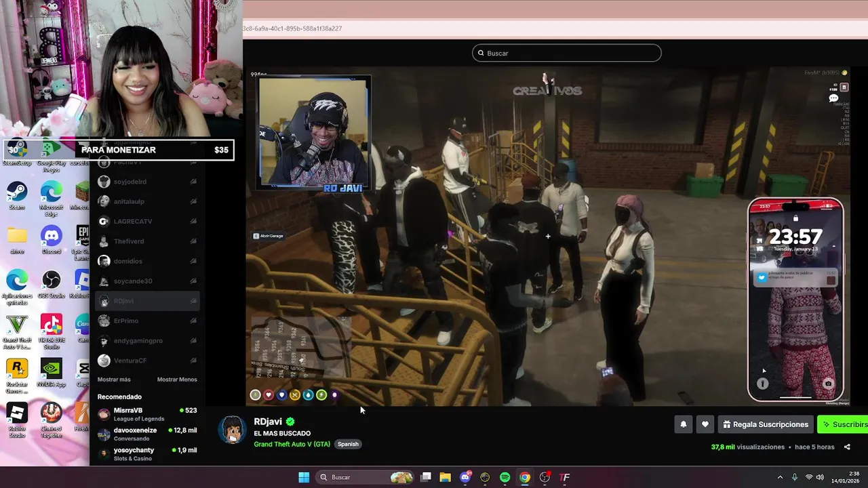Open the endygamingpro channel in sidebar
868x488 pixels.
coord(148,340)
